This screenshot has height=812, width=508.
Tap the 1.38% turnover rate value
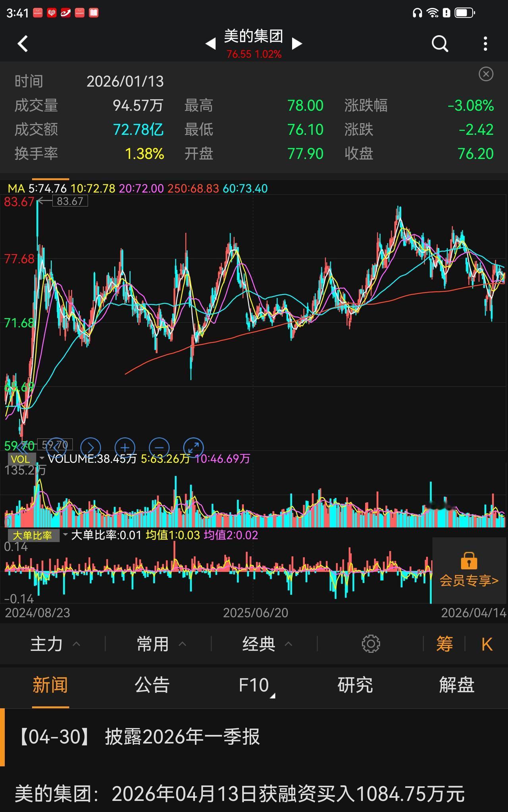pos(144,154)
